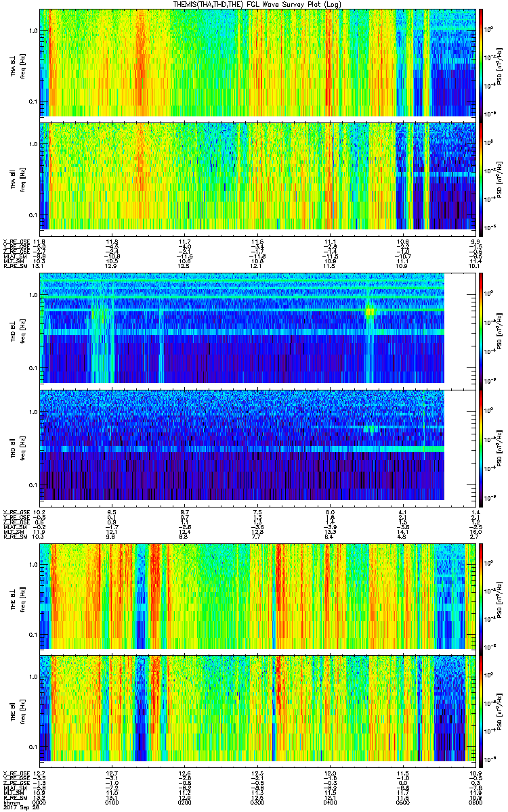Click the "0100" time tick label
Image resolution: width=508 pixels, height=812 pixels.
click(112, 802)
